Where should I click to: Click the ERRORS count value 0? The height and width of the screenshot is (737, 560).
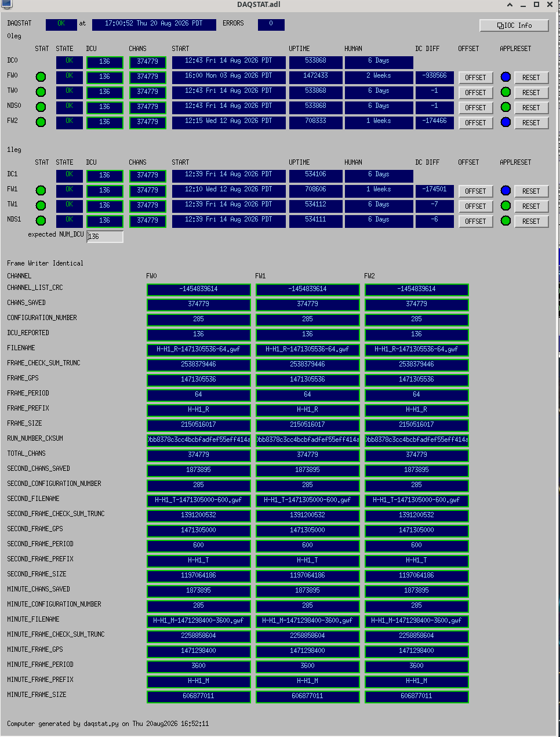(271, 24)
